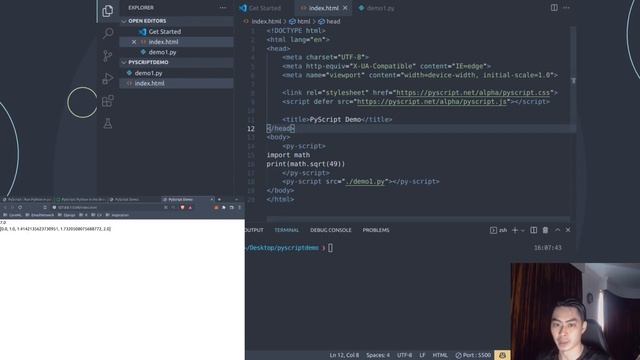
Task: Switch to the demo1.py editor tab
Action: pyautogui.click(x=376, y=8)
